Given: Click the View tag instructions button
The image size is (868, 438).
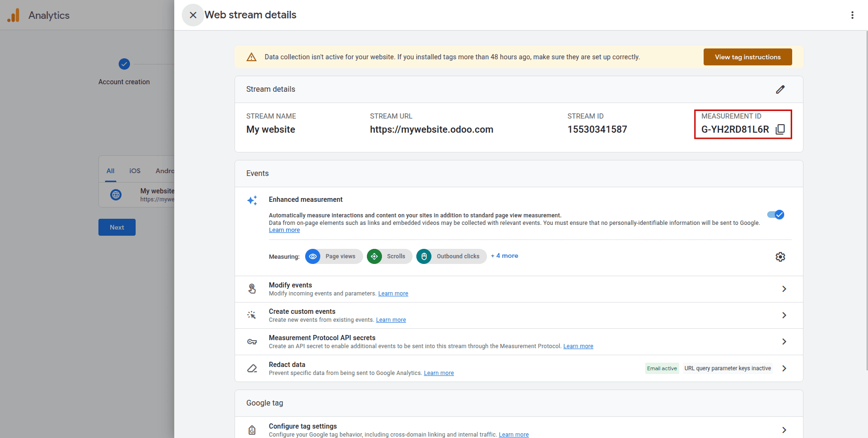Looking at the screenshot, I should [748, 57].
